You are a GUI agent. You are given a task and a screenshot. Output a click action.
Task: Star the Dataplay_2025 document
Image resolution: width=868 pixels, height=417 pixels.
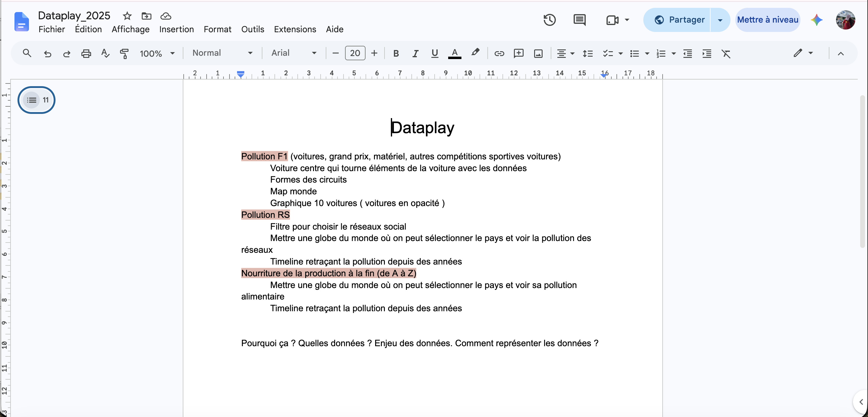pos(127,16)
